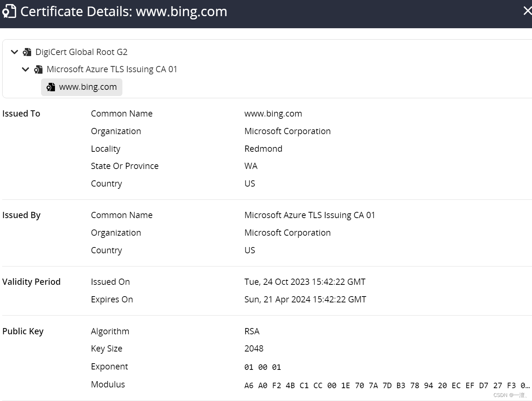Select the www.bing.com leaf certificate tree item
The image size is (532, 401).
point(82,87)
